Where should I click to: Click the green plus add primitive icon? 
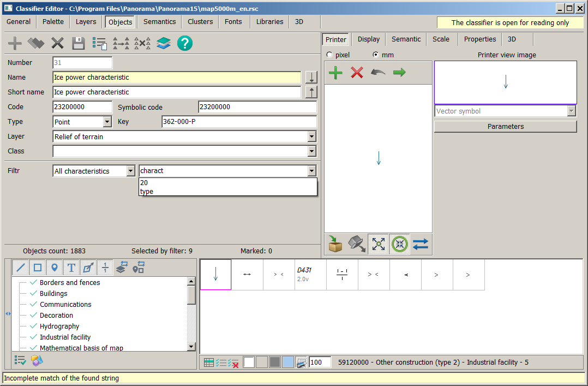[x=336, y=73]
